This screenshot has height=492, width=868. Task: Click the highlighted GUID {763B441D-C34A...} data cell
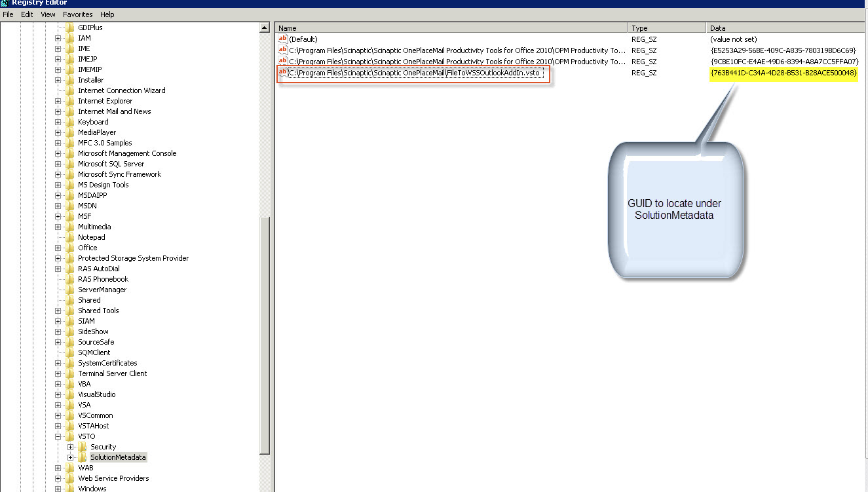(x=783, y=73)
